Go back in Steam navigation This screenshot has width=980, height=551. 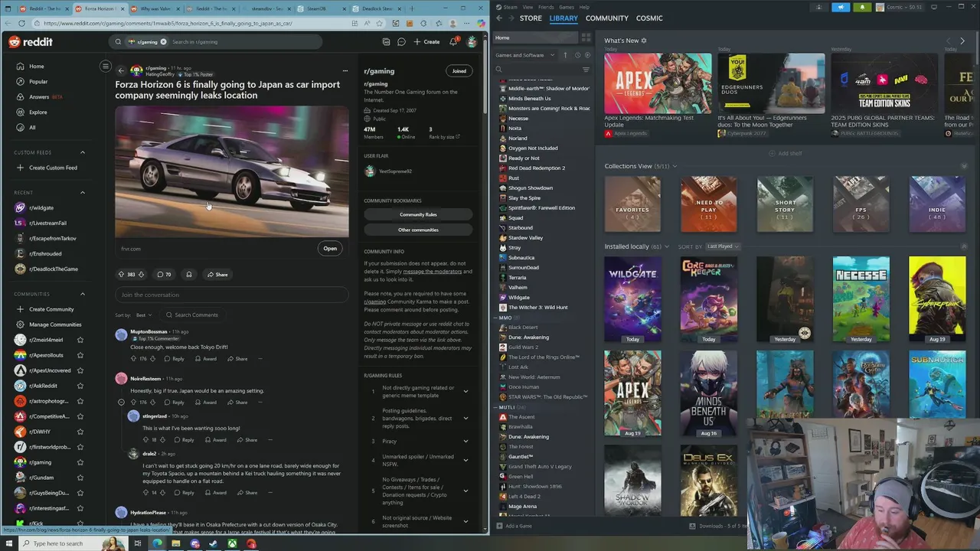tap(499, 18)
